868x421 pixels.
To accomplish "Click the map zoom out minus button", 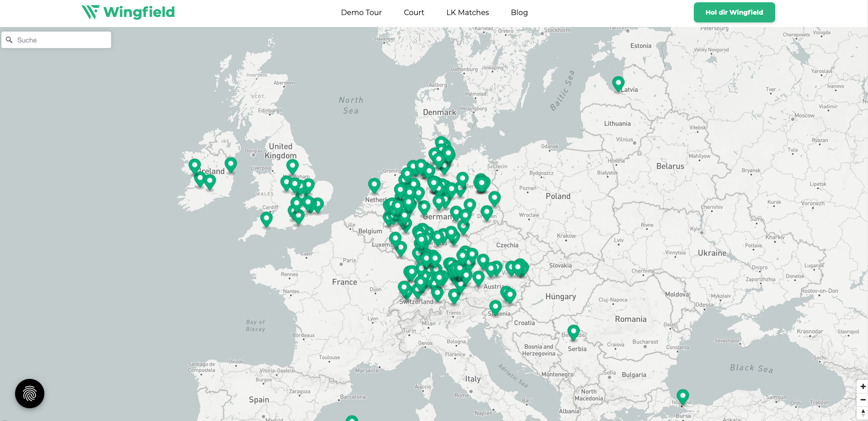I will (863, 400).
